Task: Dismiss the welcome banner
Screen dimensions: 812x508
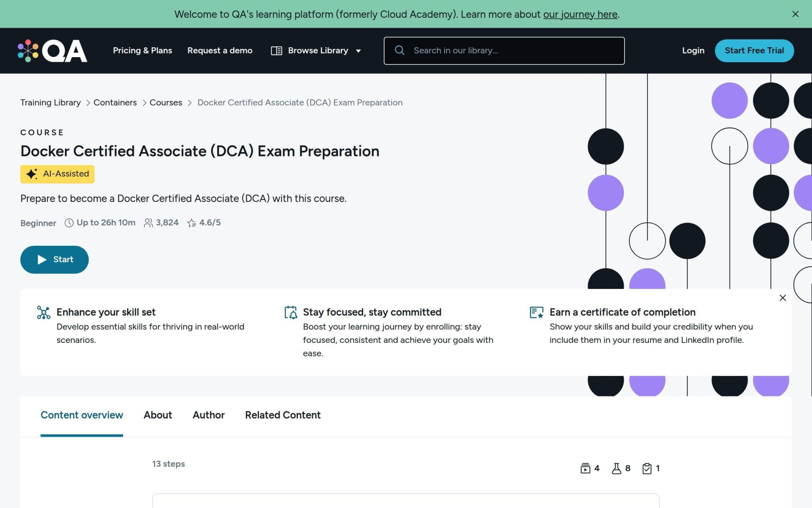Action: tap(795, 14)
